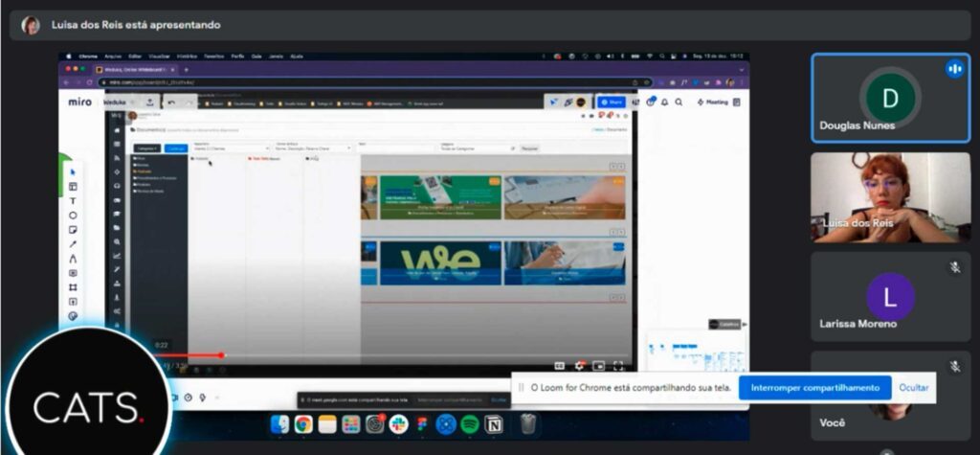
Task: Open Miro notifications bell
Action: click(664, 102)
